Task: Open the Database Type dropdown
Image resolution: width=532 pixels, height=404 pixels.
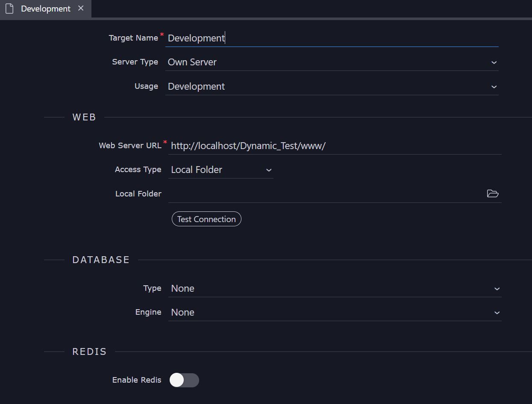Action: pyautogui.click(x=334, y=289)
